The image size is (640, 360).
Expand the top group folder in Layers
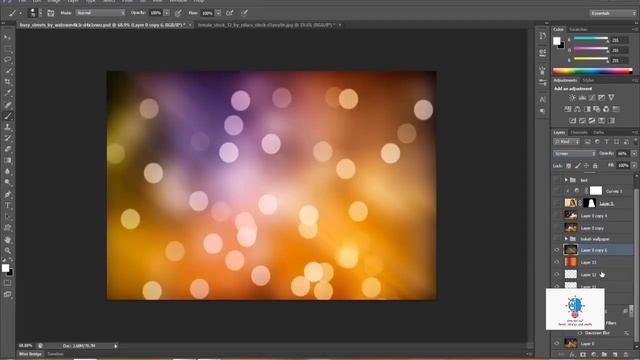click(566, 180)
